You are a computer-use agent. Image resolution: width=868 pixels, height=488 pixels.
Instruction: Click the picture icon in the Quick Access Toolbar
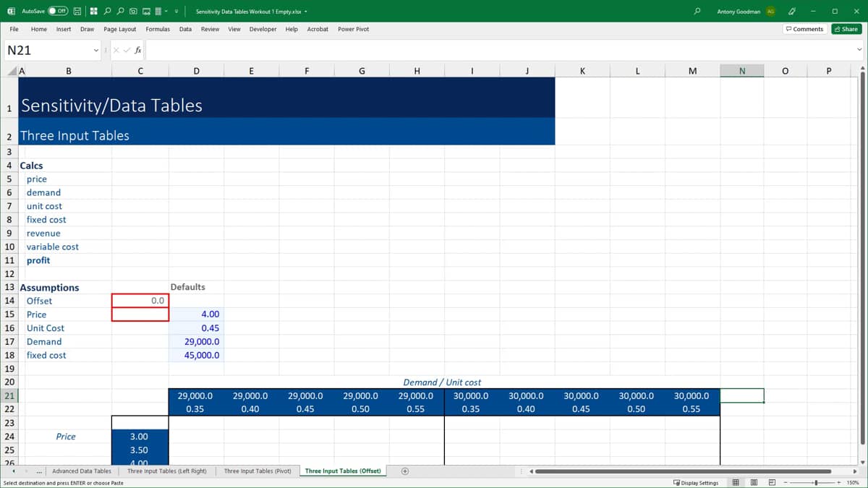click(x=146, y=11)
